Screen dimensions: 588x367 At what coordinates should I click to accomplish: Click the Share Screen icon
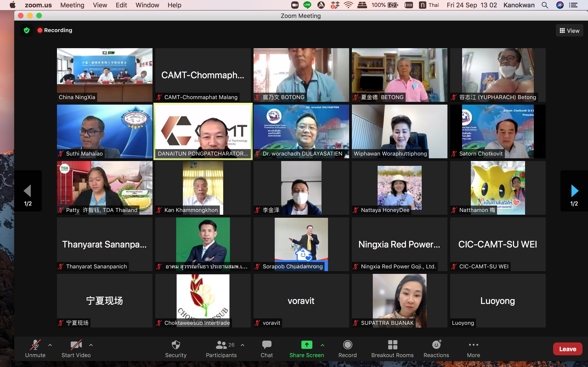307,345
